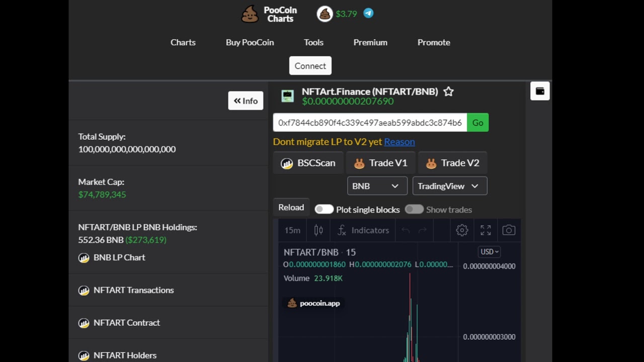Open the Tools menu

tap(313, 42)
